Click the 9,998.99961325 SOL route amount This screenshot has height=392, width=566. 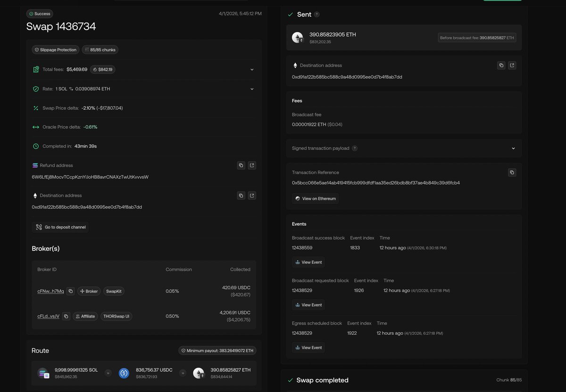coord(76,370)
